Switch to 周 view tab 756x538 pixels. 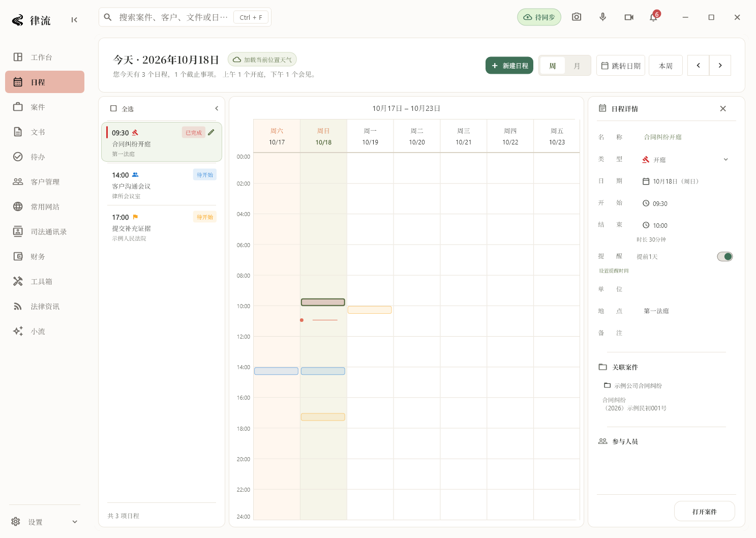tap(553, 66)
